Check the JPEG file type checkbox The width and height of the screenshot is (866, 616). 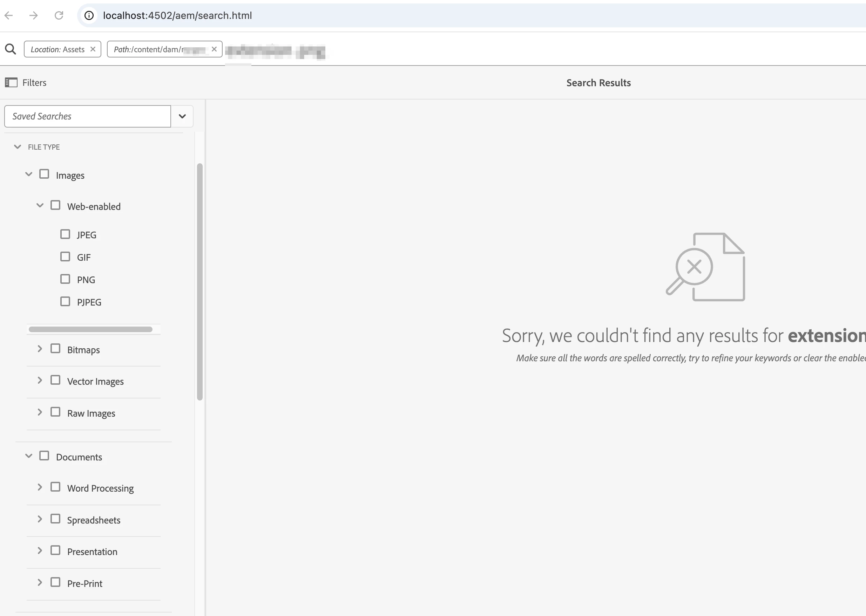tap(65, 234)
